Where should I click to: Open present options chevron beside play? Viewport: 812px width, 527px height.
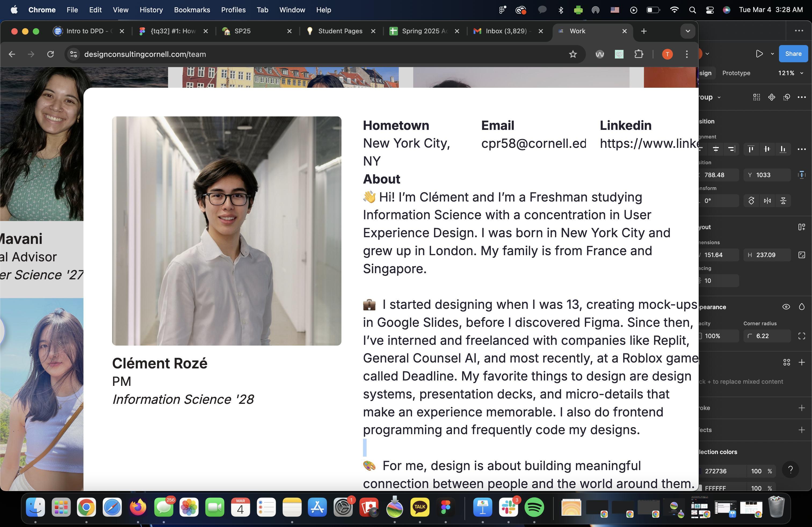click(773, 54)
